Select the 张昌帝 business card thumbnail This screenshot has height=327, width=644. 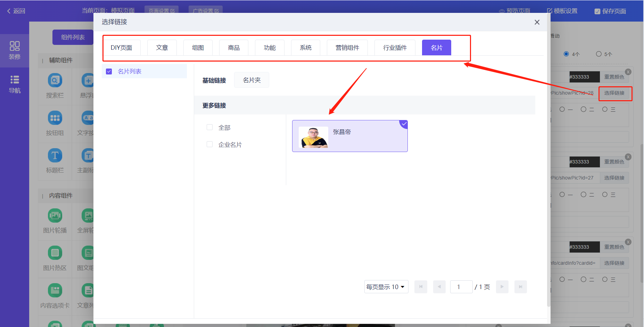[314, 137]
